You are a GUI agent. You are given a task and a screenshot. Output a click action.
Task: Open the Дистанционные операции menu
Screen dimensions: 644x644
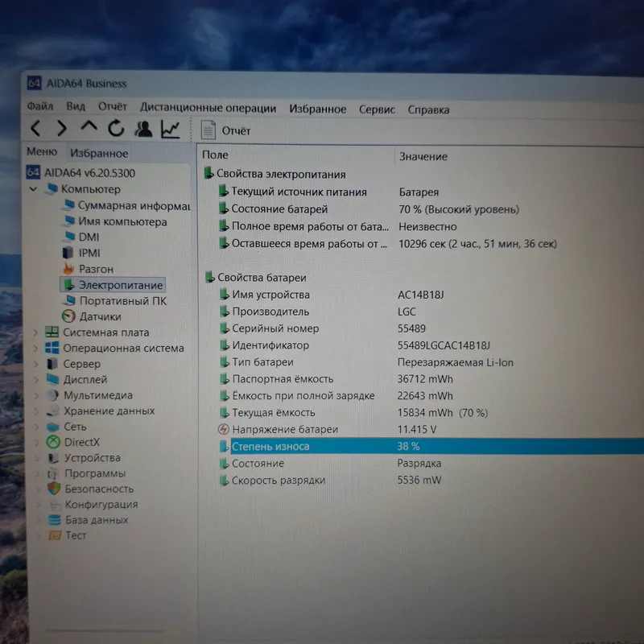click(x=208, y=108)
